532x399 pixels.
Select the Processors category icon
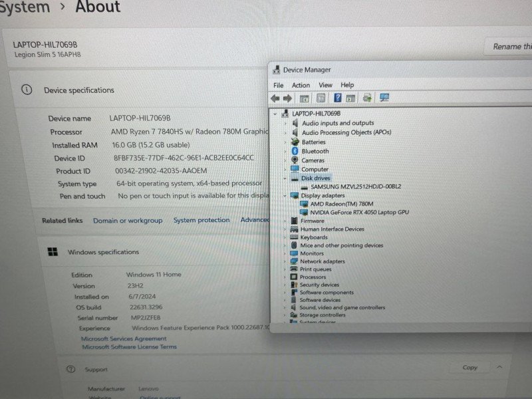[294, 277]
